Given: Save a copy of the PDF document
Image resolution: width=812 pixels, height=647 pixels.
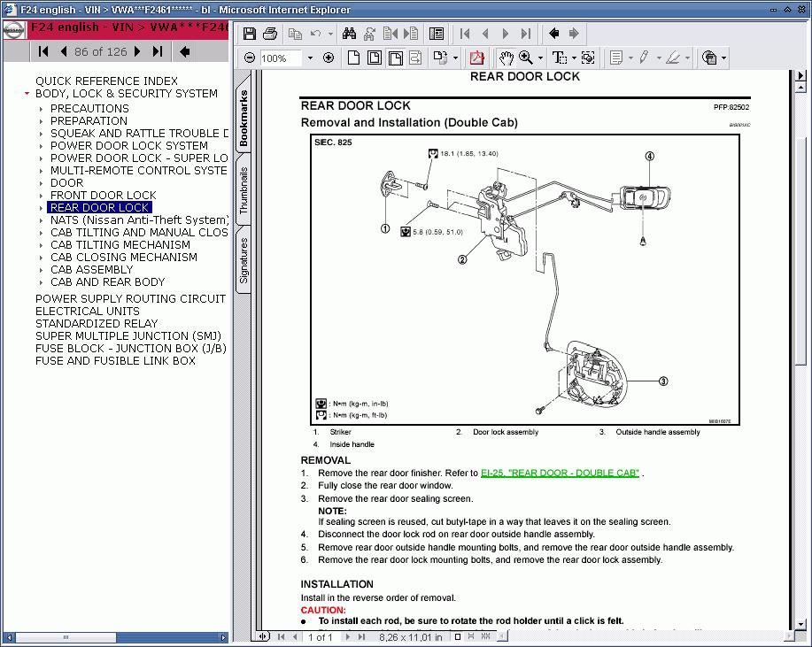Looking at the screenshot, I should [250, 34].
